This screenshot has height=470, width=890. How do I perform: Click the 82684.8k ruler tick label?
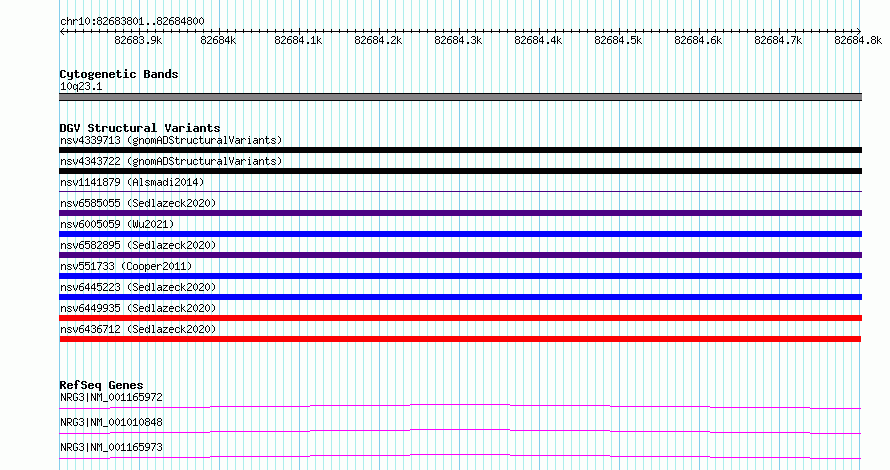pos(858,40)
